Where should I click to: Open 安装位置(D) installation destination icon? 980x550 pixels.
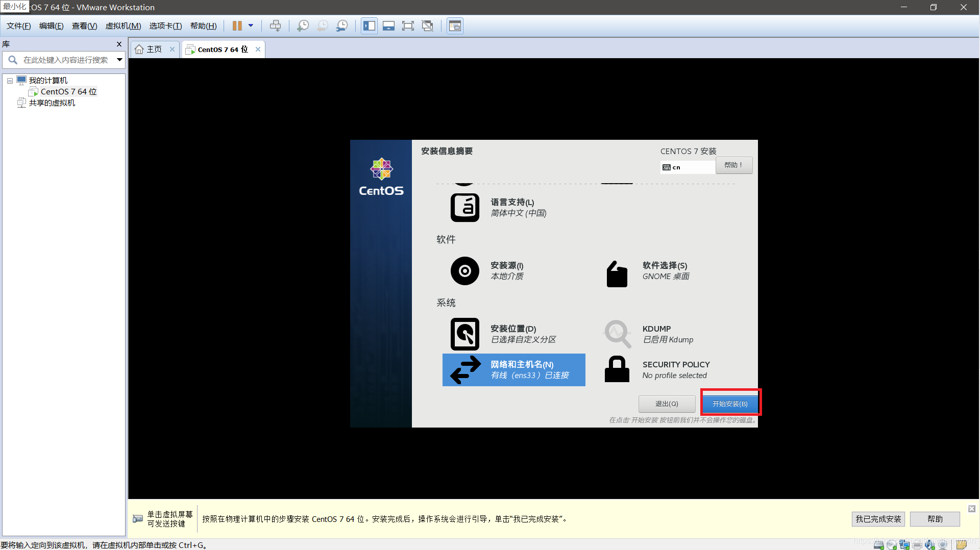[x=464, y=334]
